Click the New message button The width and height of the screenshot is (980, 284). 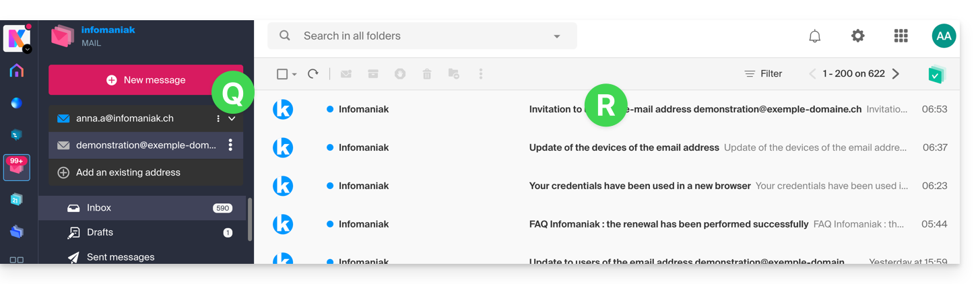pos(146,80)
